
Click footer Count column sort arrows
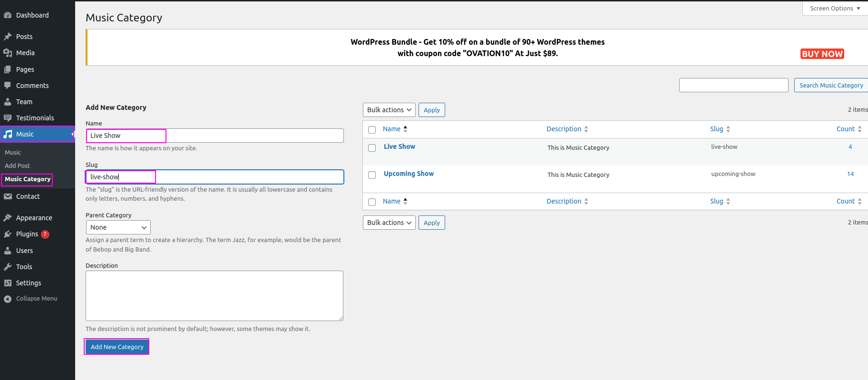tap(859, 201)
